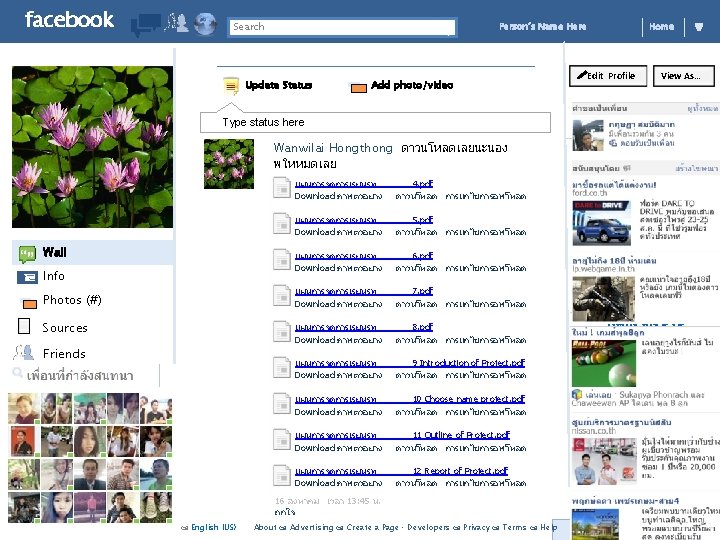Click the English (US) footer link
Viewport: 720px width, 540px height.
pos(214,527)
